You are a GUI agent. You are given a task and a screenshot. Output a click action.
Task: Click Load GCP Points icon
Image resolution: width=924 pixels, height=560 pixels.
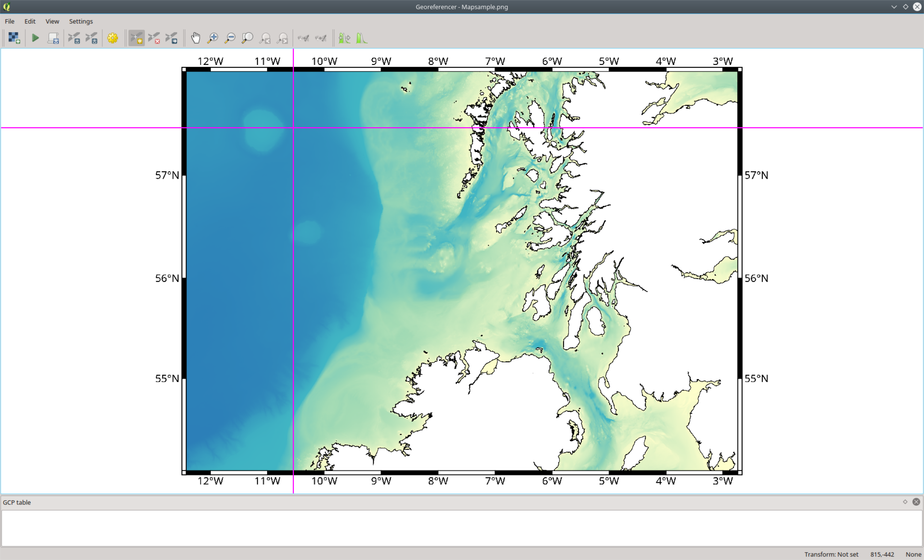(x=74, y=38)
